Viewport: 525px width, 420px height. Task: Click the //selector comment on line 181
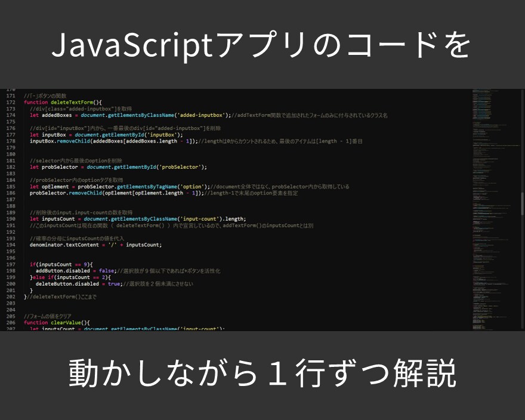(x=76, y=160)
